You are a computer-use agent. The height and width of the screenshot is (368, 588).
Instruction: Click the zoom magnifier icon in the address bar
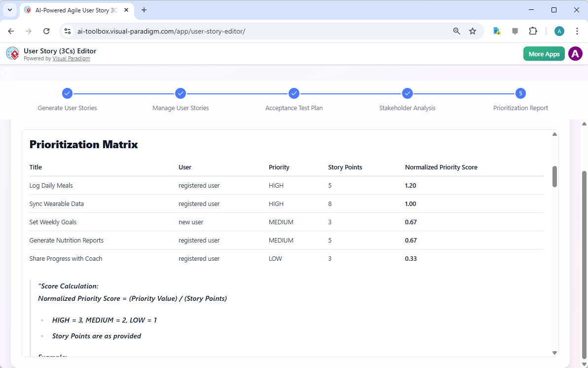pyautogui.click(x=456, y=31)
